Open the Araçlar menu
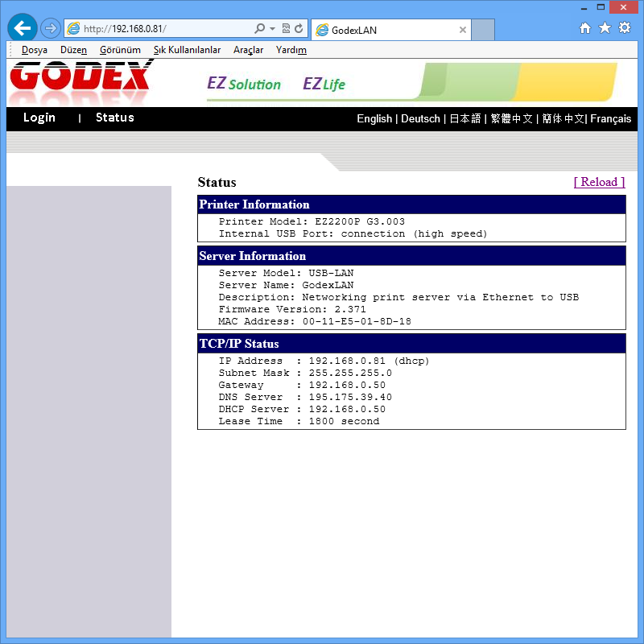 pos(248,50)
